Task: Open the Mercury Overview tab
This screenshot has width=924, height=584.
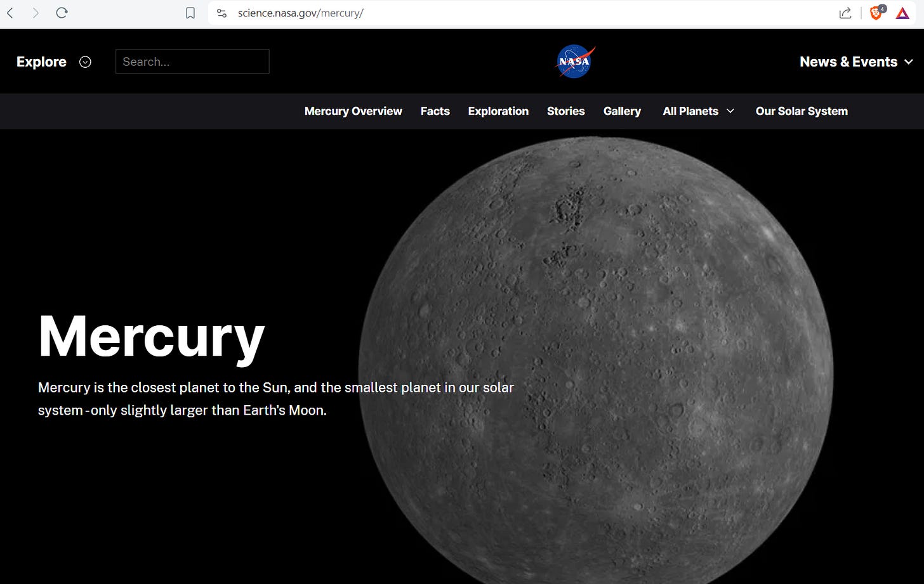Action: [353, 111]
